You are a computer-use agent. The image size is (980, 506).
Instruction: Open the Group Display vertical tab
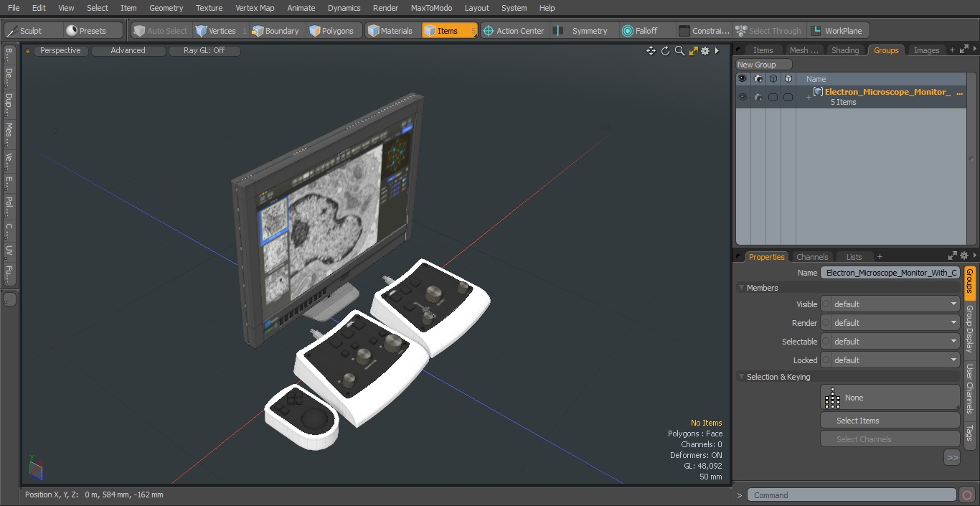969,328
